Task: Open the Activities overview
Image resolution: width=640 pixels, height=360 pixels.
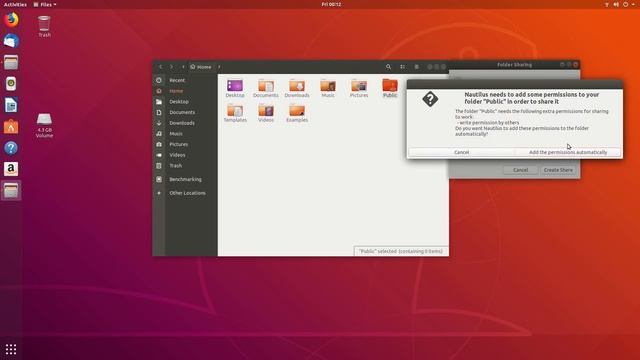Action: tap(15, 4)
